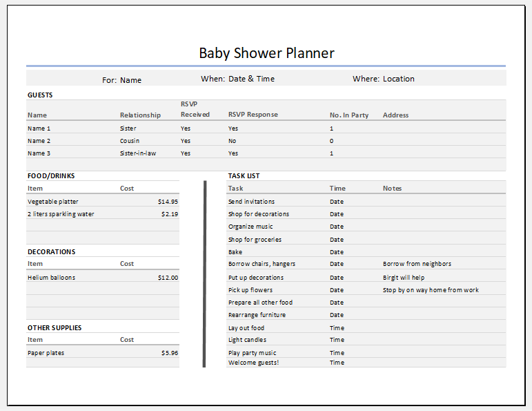Select the Name 2 guest cell

pos(39,141)
